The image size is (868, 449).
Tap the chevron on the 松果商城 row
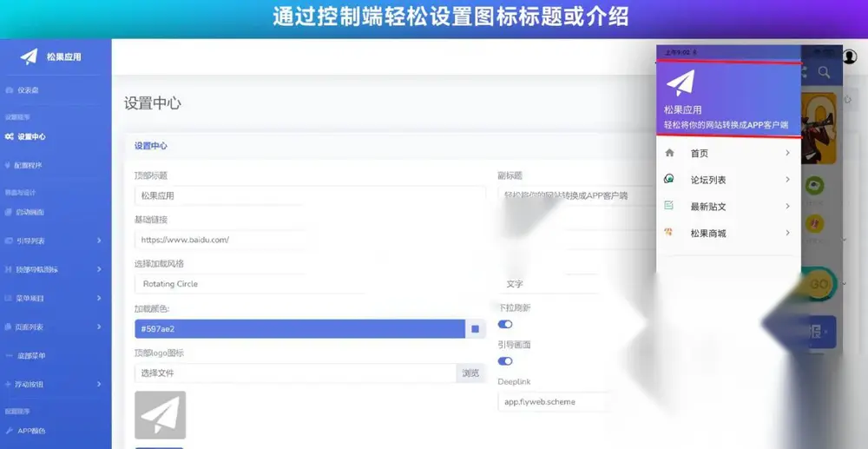tap(787, 233)
